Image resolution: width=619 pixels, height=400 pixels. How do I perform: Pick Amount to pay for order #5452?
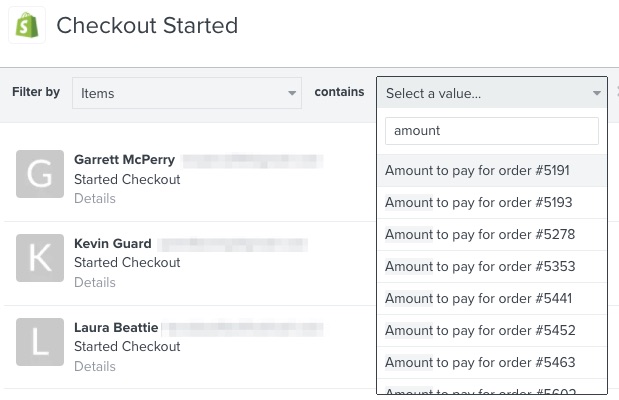(477, 330)
